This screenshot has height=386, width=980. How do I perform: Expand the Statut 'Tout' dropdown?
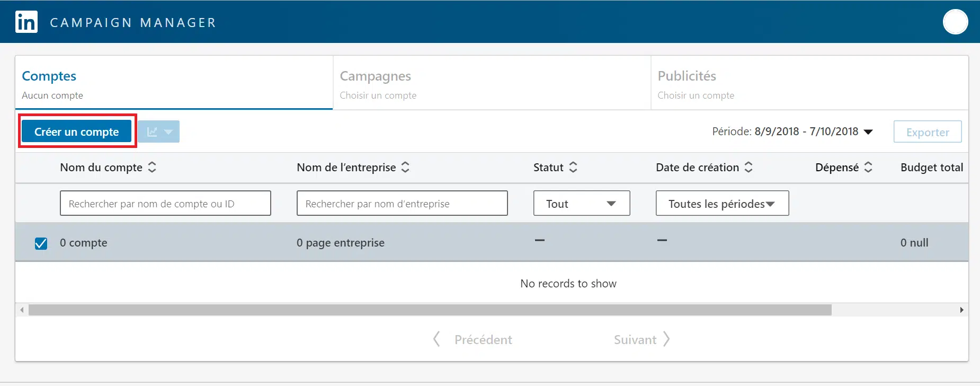coord(581,204)
